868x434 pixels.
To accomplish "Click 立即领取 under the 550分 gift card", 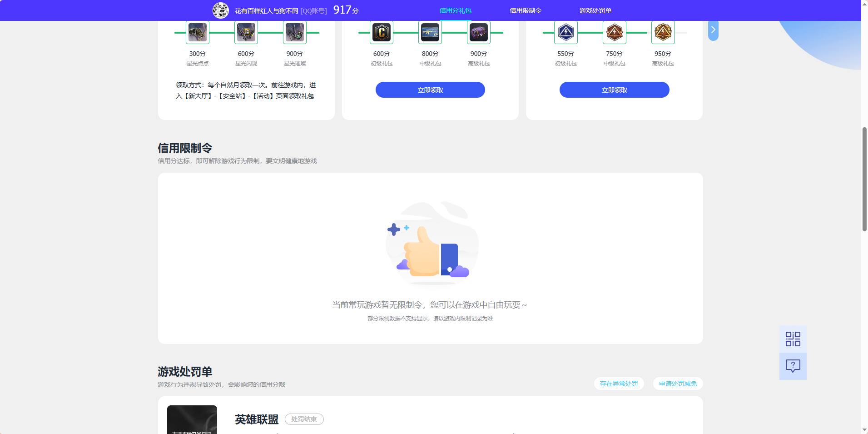I will (x=615, y=90).
